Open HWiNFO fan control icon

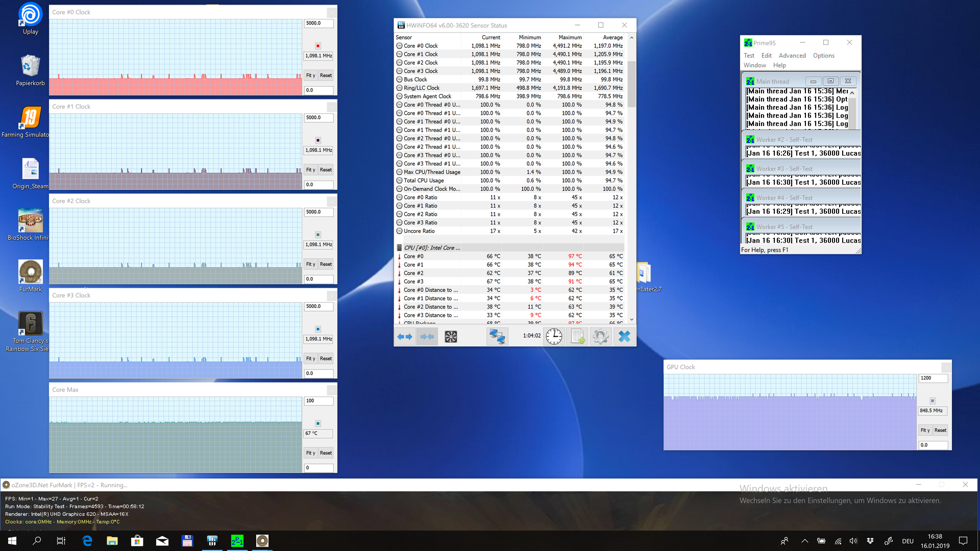click(x=451, y=337)
